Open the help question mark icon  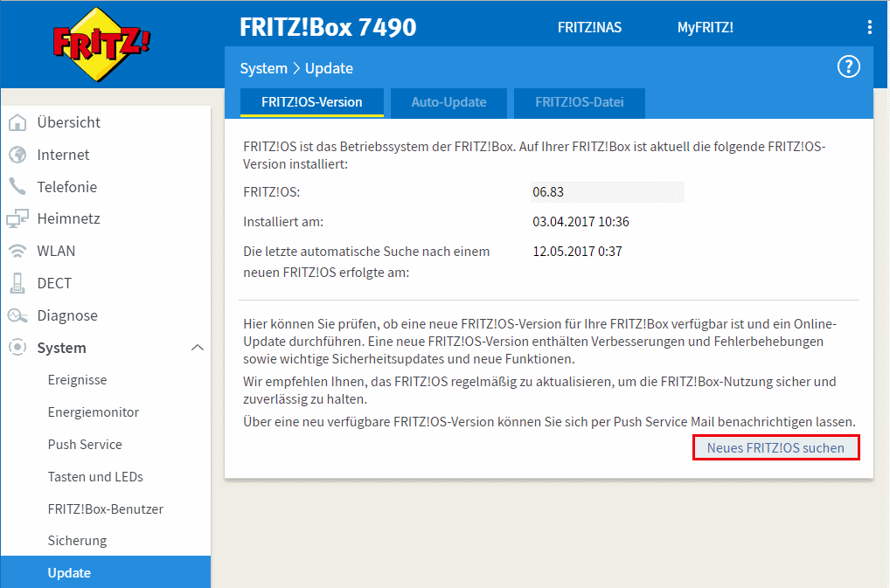coord(849,67)
